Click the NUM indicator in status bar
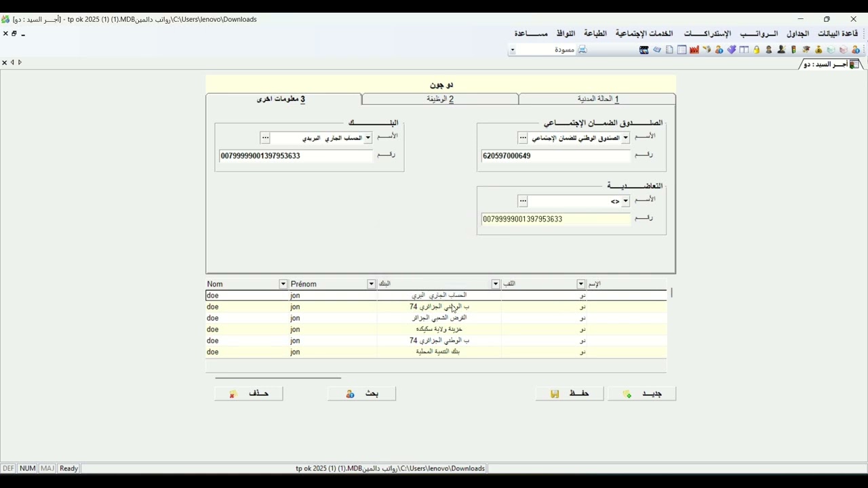 coord(27,468)
